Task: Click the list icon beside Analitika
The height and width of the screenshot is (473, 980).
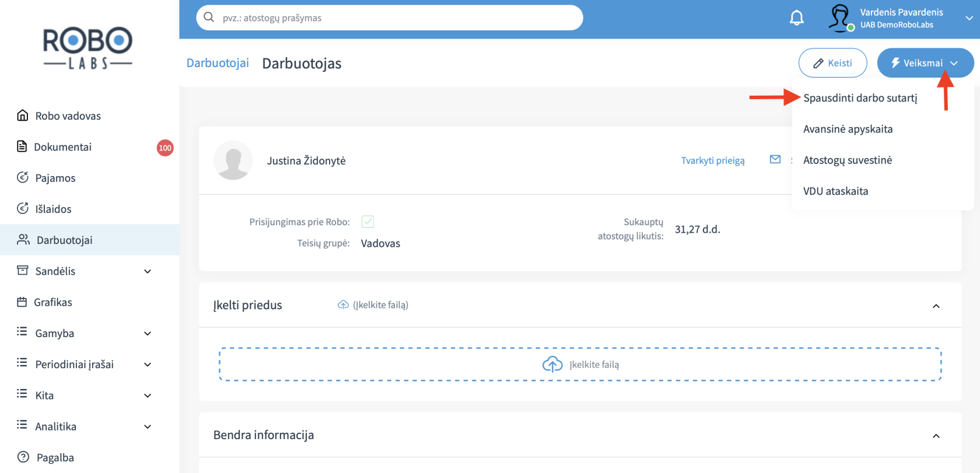Action: pyautogui.click(x=22, y=425)
